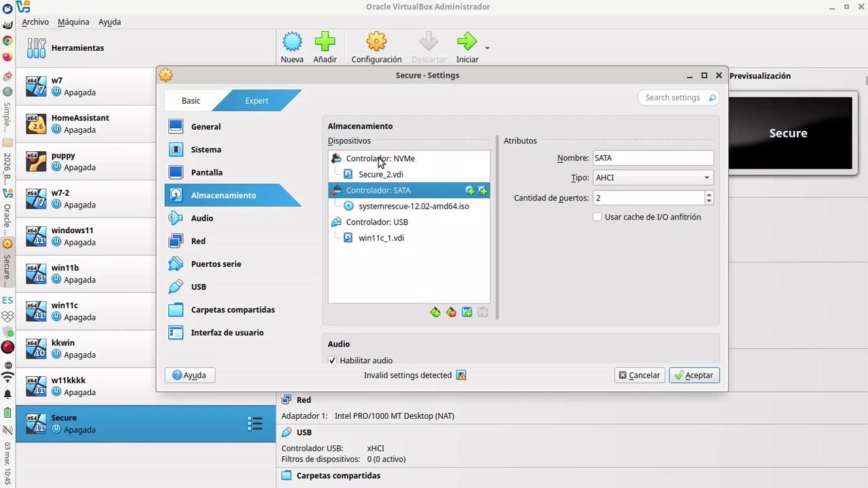The height and width of the screenshot is (488, 868).
Task: Select the HomeAssistant virtual machine
Action: [86, 123]
